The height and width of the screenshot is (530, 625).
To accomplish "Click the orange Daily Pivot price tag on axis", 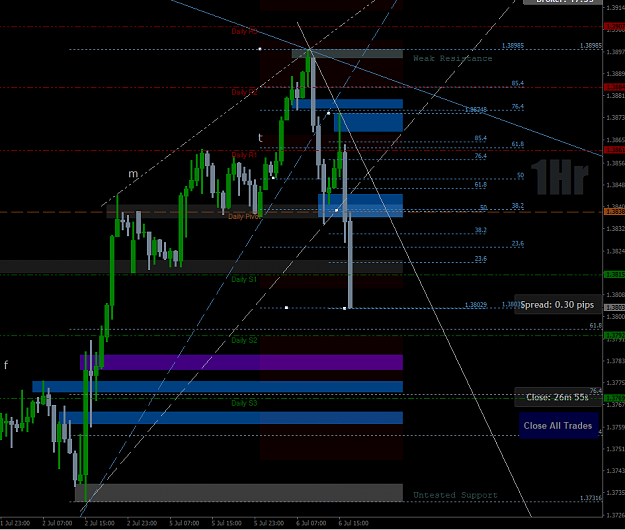I will 615,212.
